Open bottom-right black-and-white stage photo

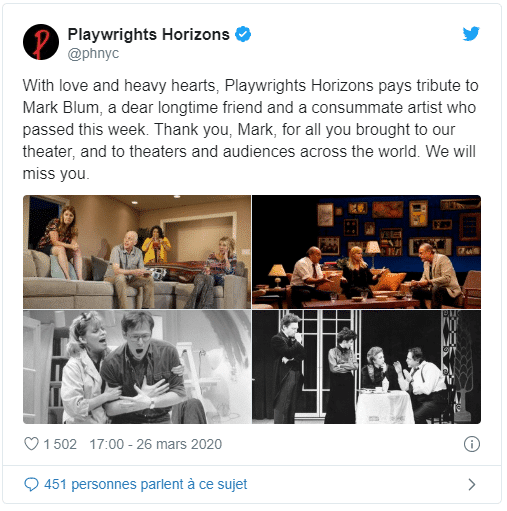point(366,367)
